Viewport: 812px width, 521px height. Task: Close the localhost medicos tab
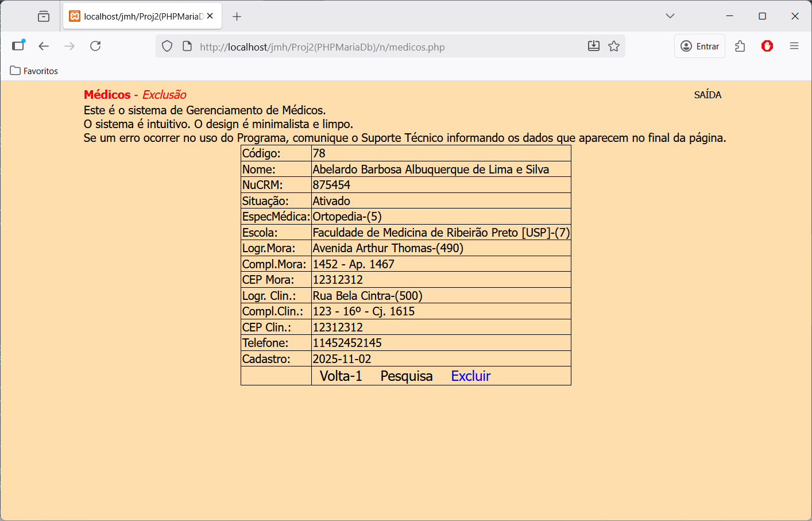(210, 16)
